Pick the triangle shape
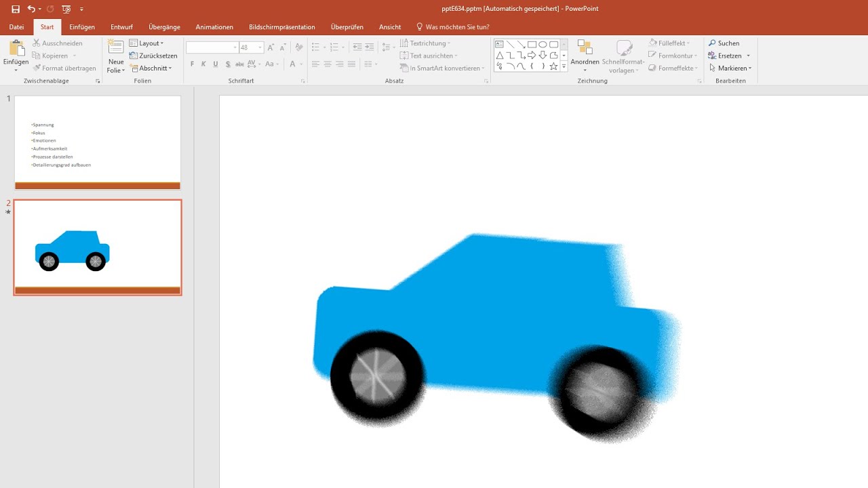The image size is (868, 488). [x=499, y=55]
